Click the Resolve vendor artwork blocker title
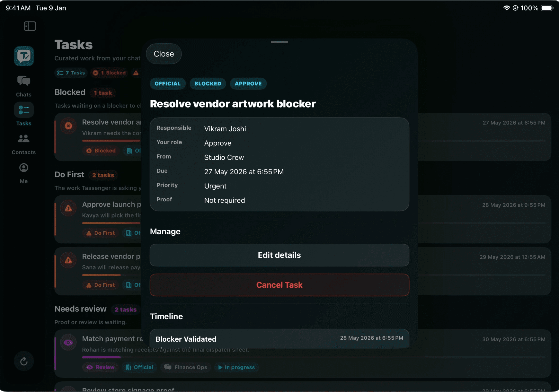The image size is (559, 392). tap(233, 104)
